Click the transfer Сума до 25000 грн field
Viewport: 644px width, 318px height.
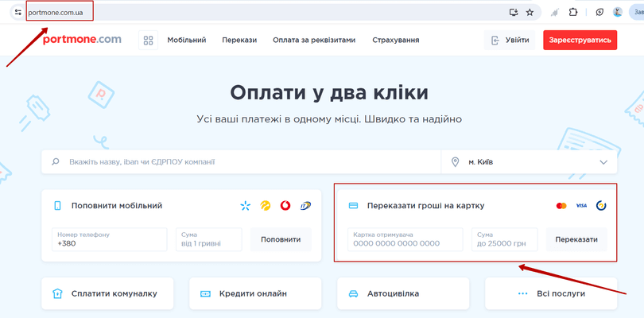(505, 239)
